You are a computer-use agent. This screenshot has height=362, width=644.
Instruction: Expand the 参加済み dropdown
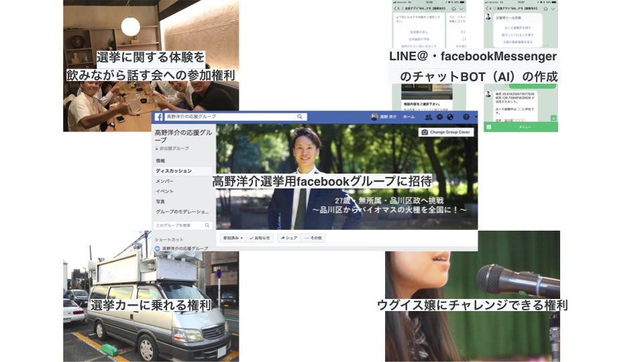(x=234, y=238)
